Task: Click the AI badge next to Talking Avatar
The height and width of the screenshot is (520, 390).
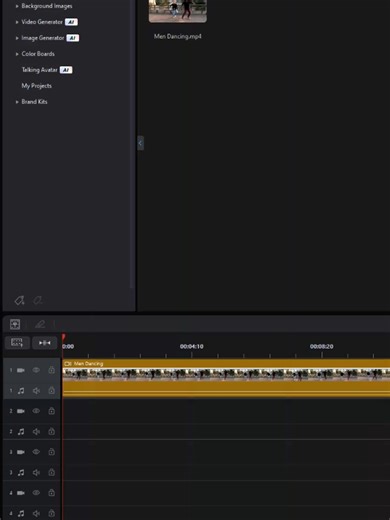Action: tap(66, 70)
